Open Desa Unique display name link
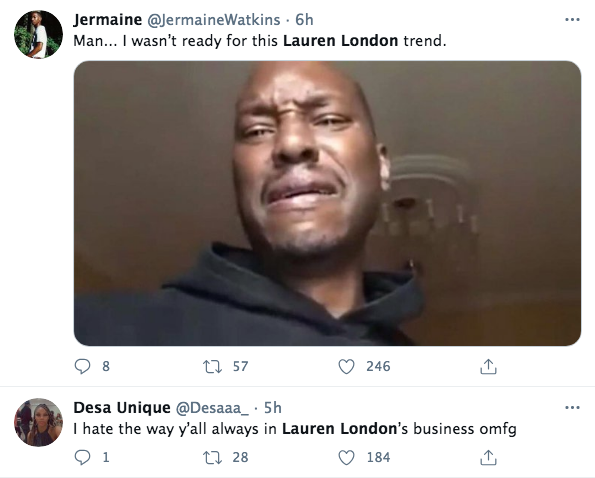Screen dimensions: 595x478 pyautogui.click(x=122, y=407)
